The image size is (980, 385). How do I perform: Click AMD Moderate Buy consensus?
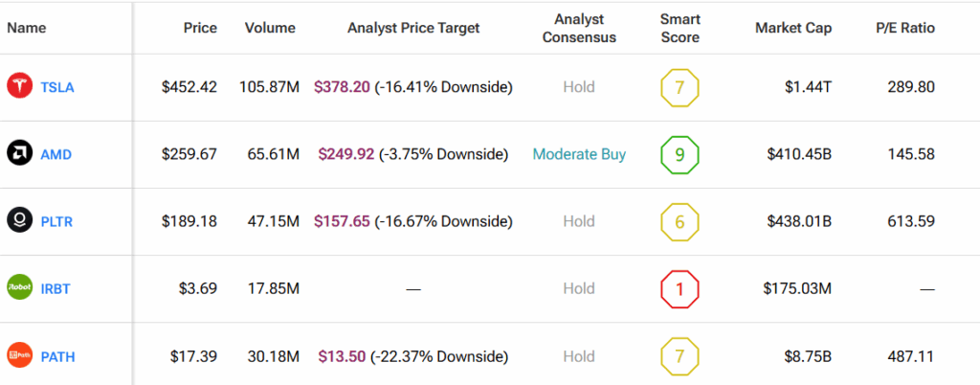pos(579,154)
